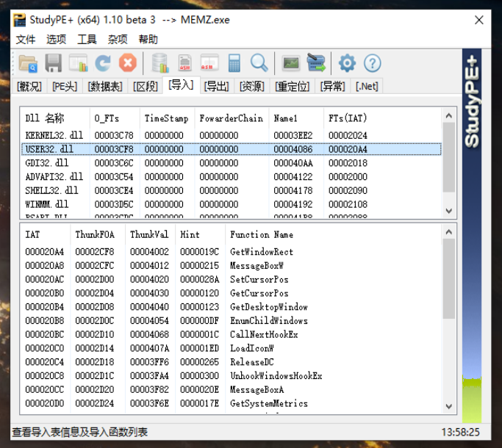Click the DLL list scroll down arrow
This screenshot has width=502, height=448.
pyautogui.click(x=449, y=211)
